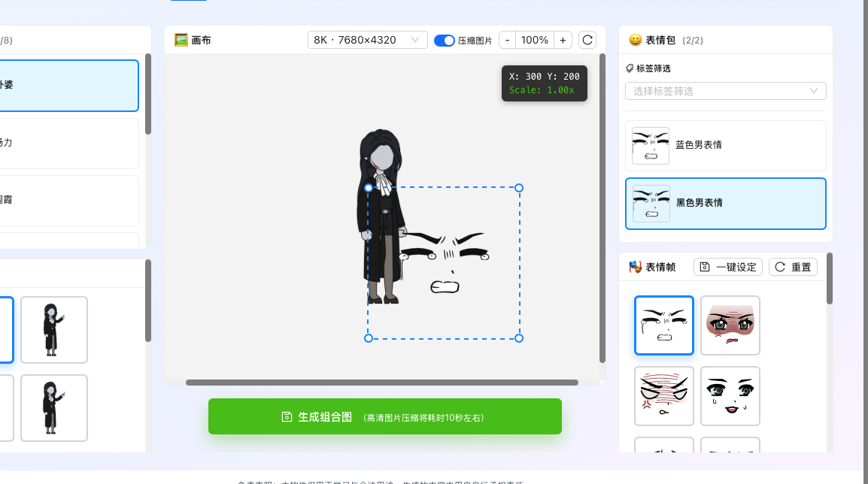Click the 一键设定 button
Screen dimensions: 868x484
(727, 267)
